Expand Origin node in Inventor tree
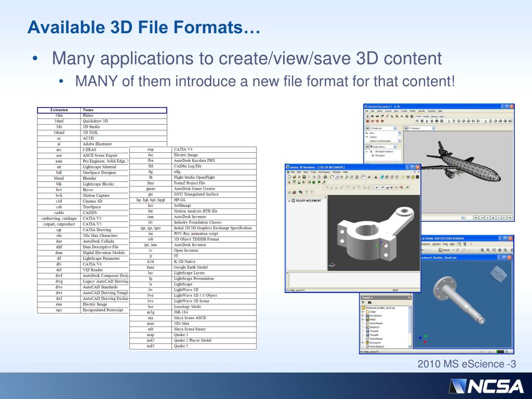 363,312
